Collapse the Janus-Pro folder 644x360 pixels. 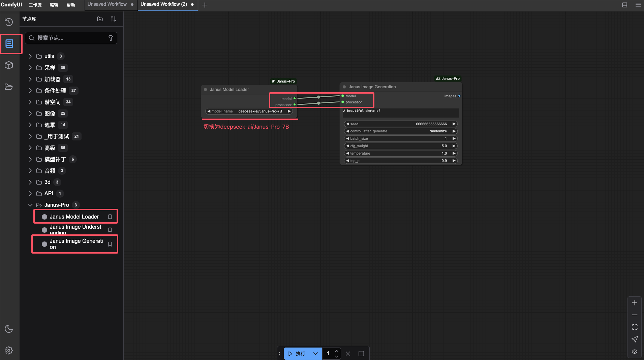(30, 205)
